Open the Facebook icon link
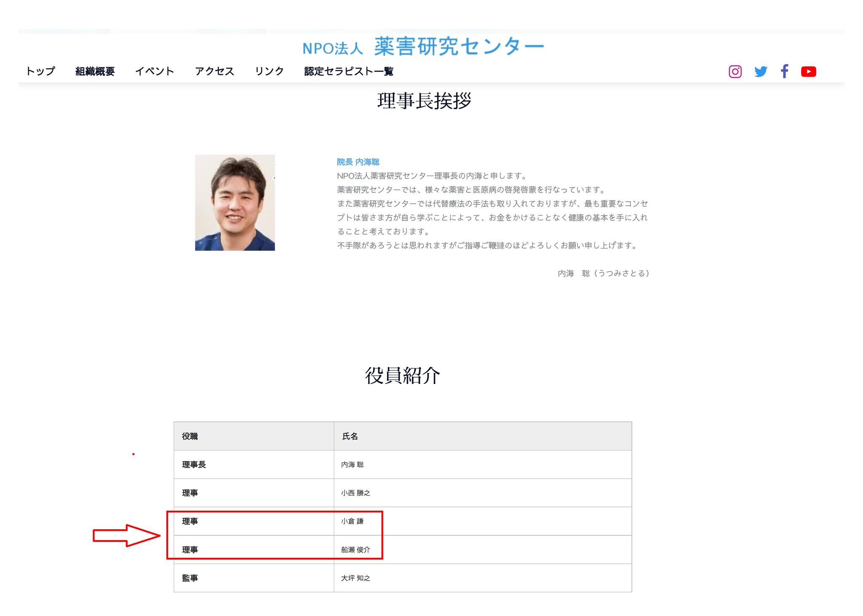 784,71
